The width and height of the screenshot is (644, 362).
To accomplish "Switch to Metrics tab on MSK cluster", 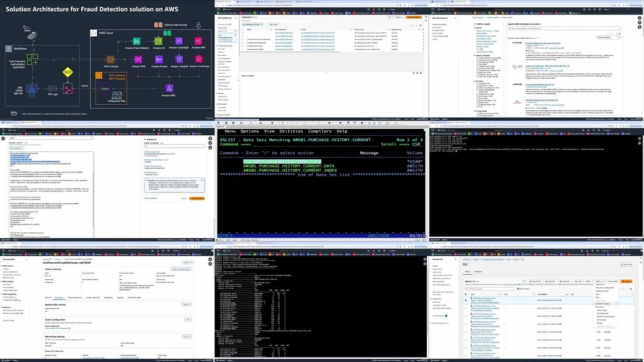I will tap(48, 298).
